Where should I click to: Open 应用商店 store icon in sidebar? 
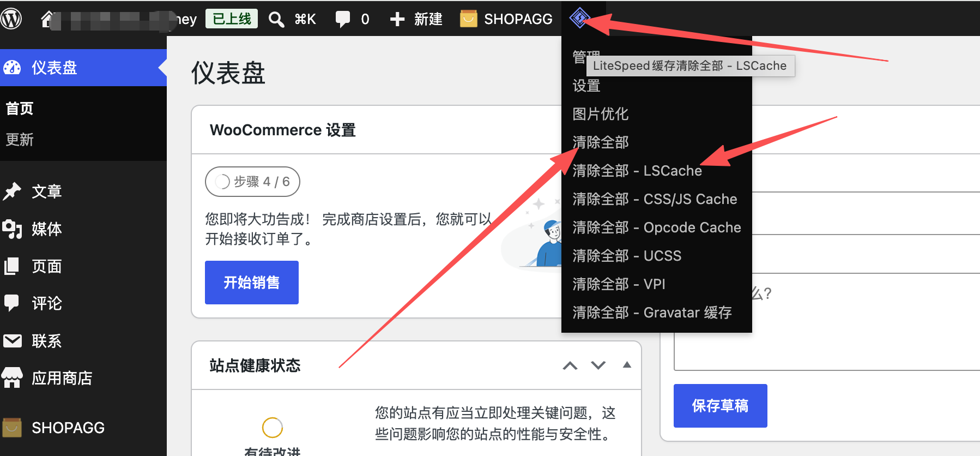coord(12,377)
